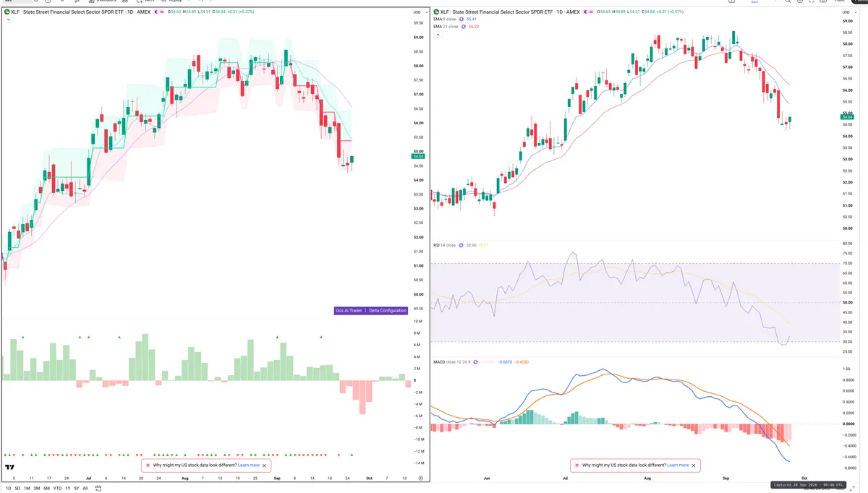This screenshot has height=493, width=868.
Task: Click the moon market-status icon in left chart title
Action: coord(158,12)
